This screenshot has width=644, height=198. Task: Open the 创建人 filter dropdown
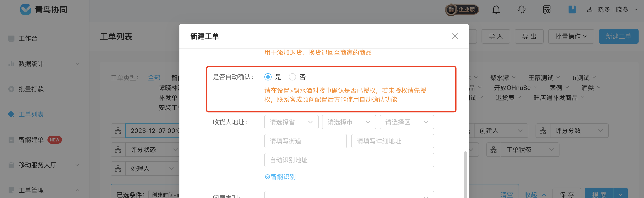501,130
